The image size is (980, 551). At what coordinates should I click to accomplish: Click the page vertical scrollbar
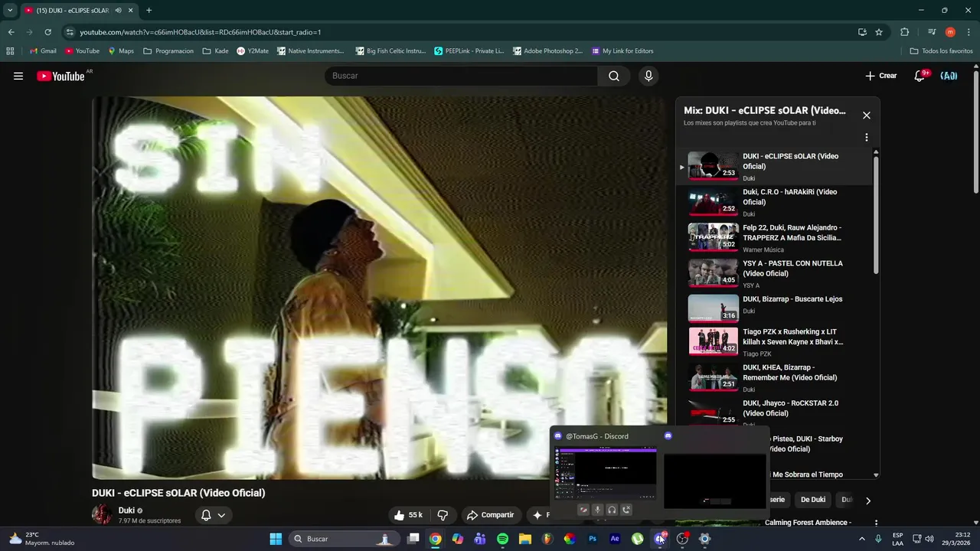(975, 132)
